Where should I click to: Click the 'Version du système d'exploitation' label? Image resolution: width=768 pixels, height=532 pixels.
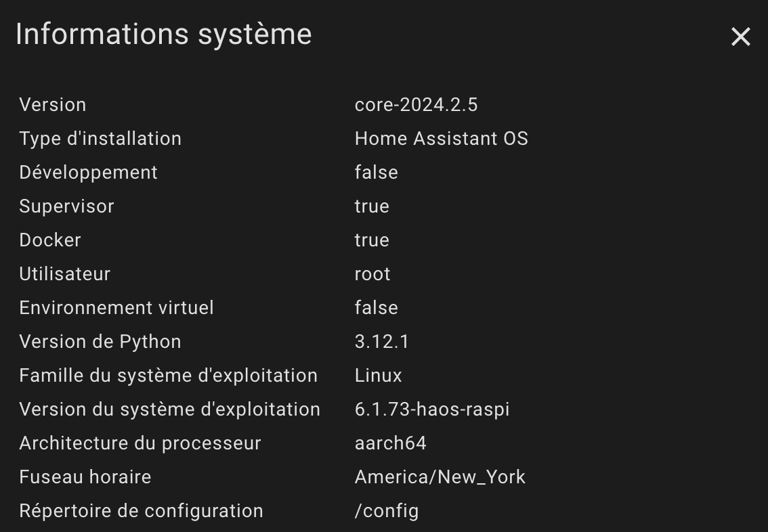pos(169,409)
